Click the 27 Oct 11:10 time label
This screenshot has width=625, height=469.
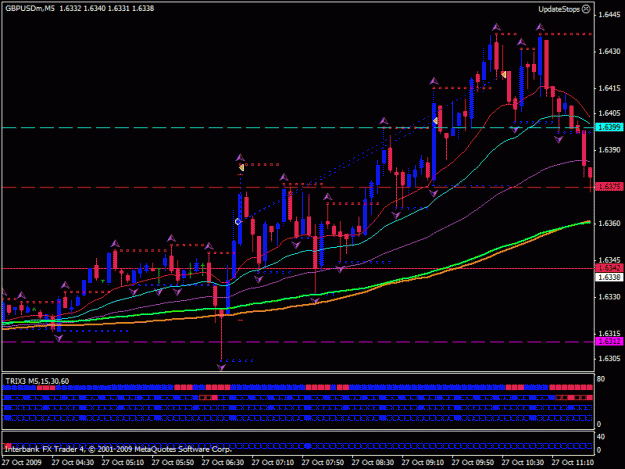click(573, 462)
